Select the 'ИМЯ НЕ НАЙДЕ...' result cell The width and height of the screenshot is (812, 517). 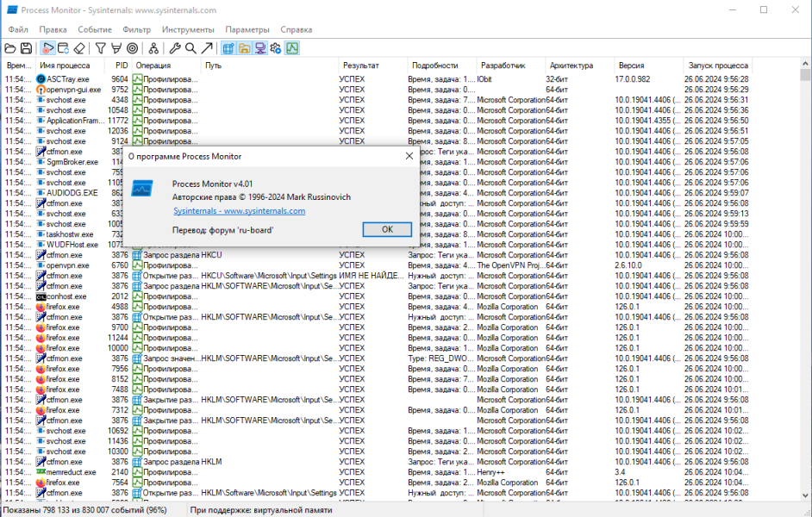point(372,276)
